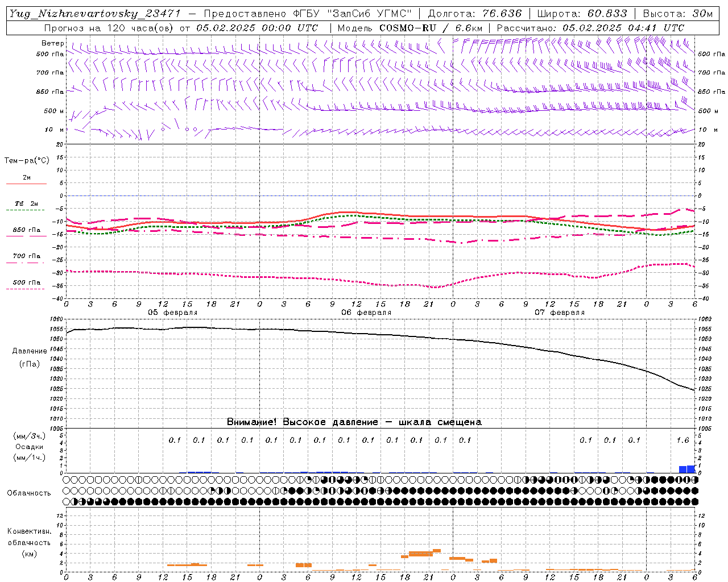Click the blue precipitation bar below 1.6
The width and height of the screenshot is (728, 582).
687,469
